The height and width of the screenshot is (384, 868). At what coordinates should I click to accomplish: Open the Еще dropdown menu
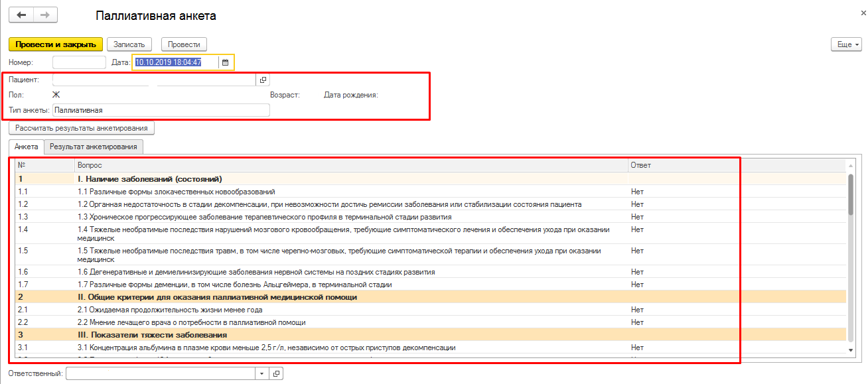(x=845, y=44)
